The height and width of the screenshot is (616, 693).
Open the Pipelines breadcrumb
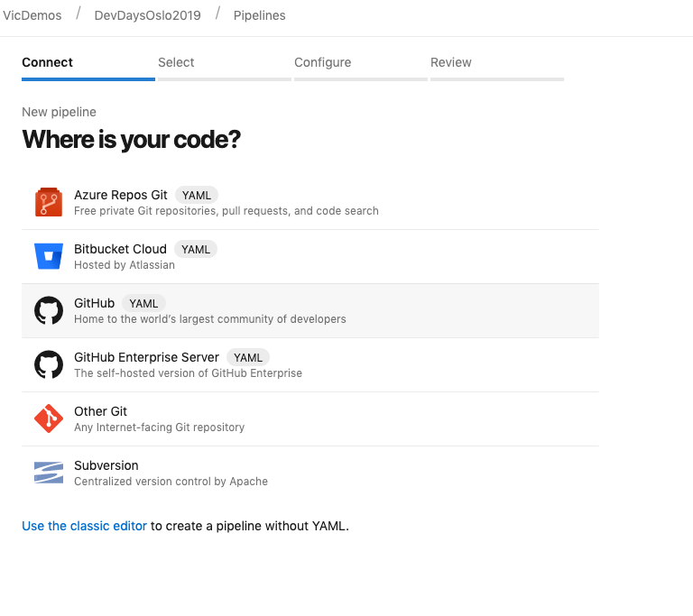(x=260, y=15)
